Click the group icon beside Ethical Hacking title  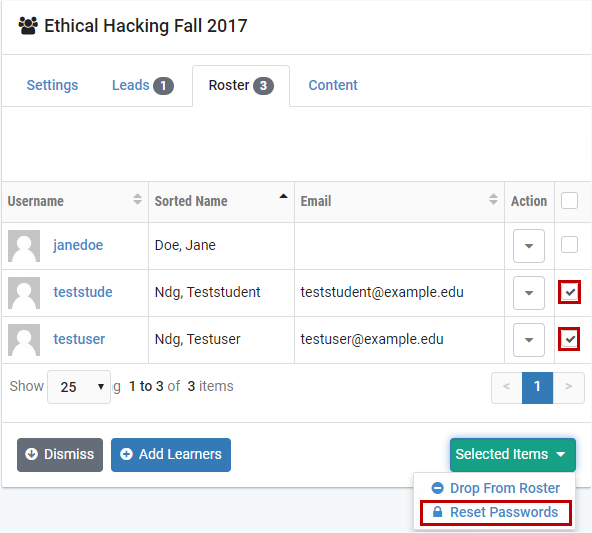tap(28, 26)
